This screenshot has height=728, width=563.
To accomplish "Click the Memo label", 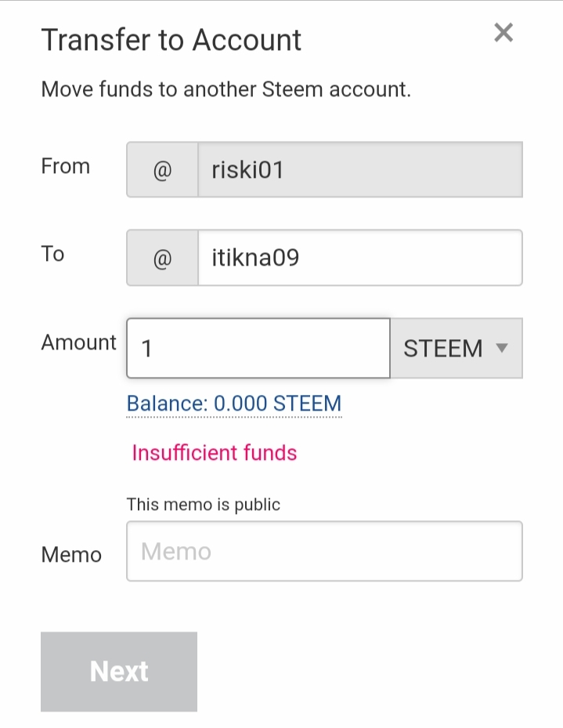I will [71, 555].
